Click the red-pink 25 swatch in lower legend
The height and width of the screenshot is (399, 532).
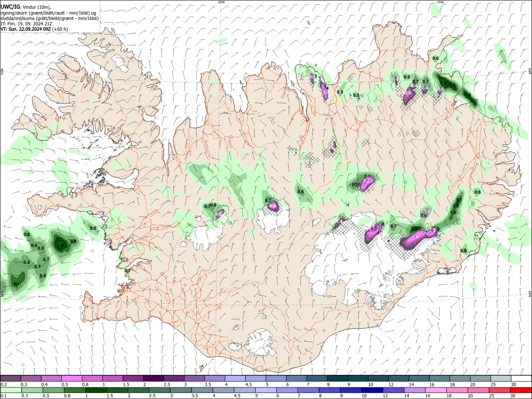pos(500,390)
